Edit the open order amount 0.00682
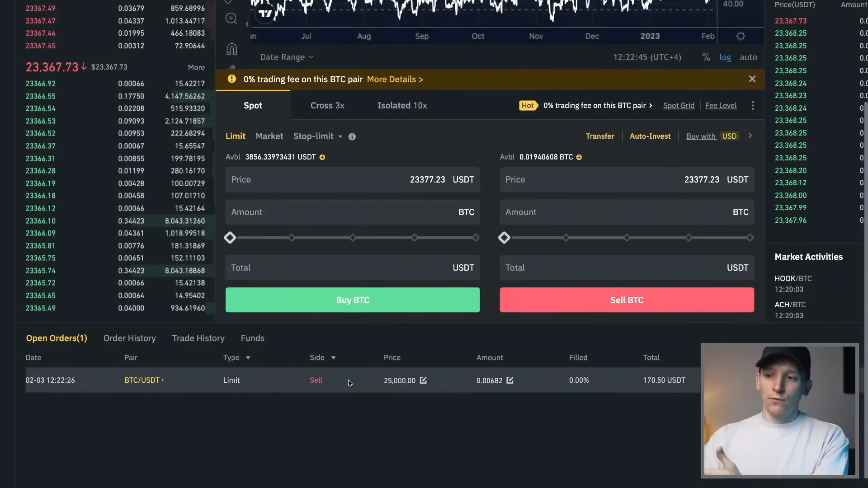The height and width of the screenshot is (488, 868). click(x=510, y=380)
